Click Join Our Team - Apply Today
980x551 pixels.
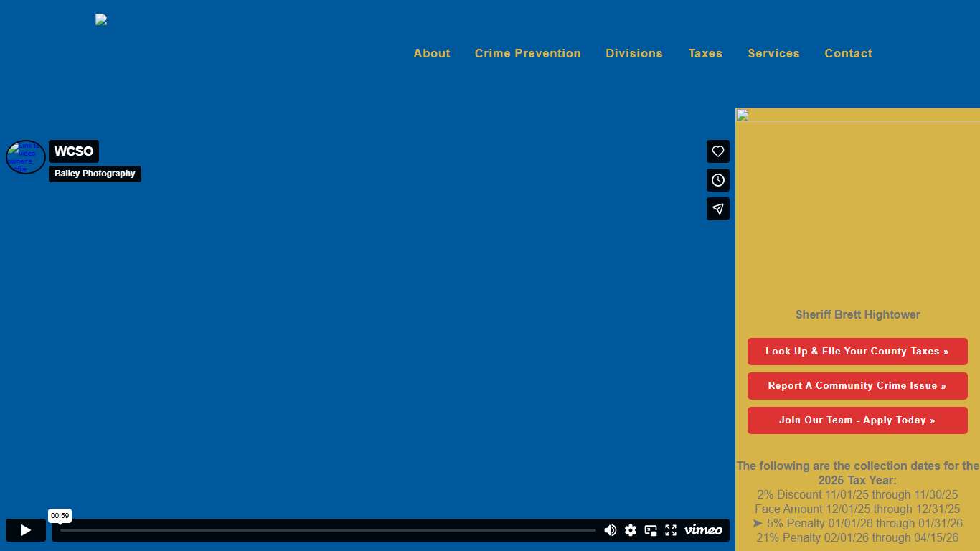point(857,420)
